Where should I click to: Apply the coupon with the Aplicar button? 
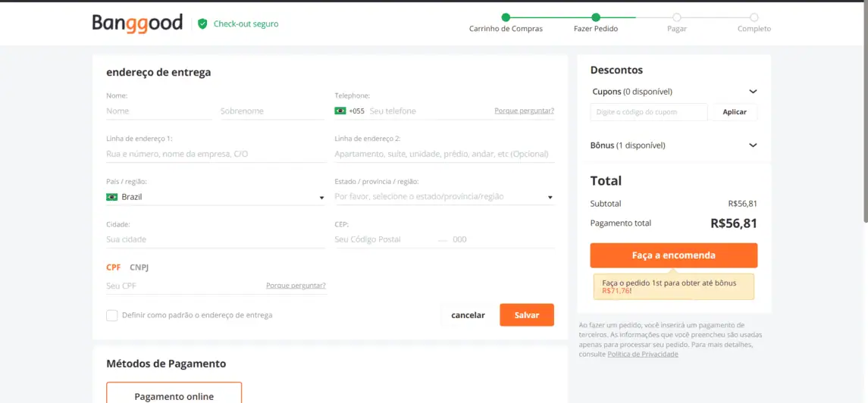tap(735, 111)
